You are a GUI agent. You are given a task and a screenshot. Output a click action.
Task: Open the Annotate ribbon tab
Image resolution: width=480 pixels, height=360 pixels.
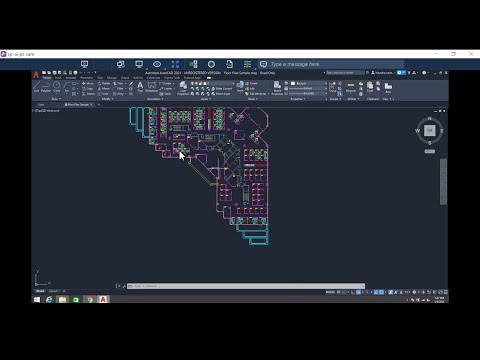click(71, 78)
